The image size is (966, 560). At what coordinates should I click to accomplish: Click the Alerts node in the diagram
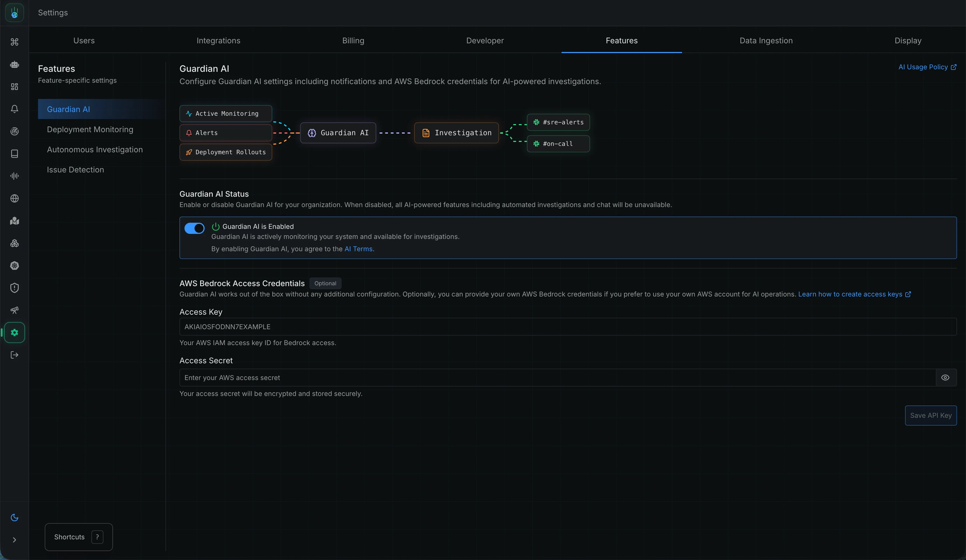click(x=226, y=133)
